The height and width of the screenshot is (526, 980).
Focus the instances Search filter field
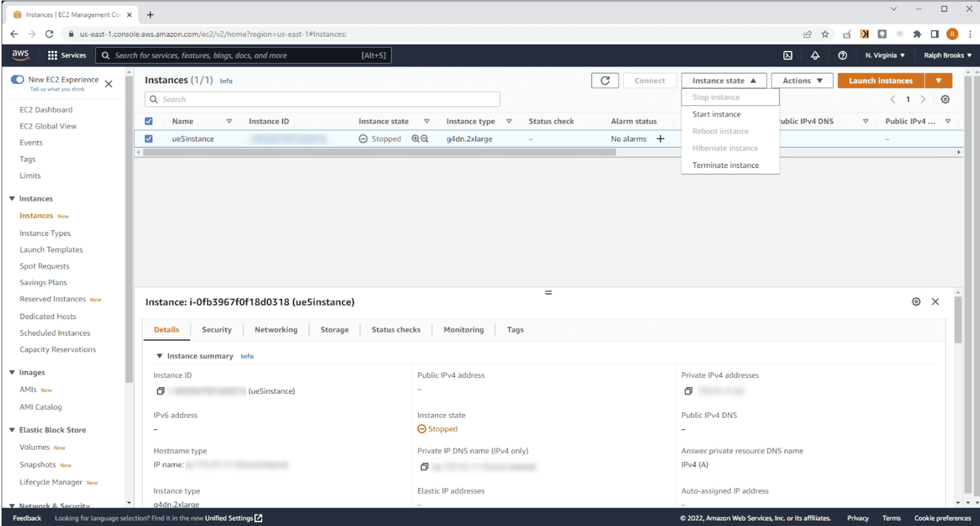point(322,99)
